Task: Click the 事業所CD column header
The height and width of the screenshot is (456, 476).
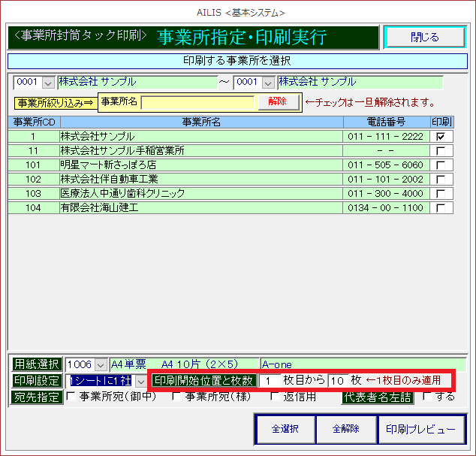Action: tap(34, 122)
